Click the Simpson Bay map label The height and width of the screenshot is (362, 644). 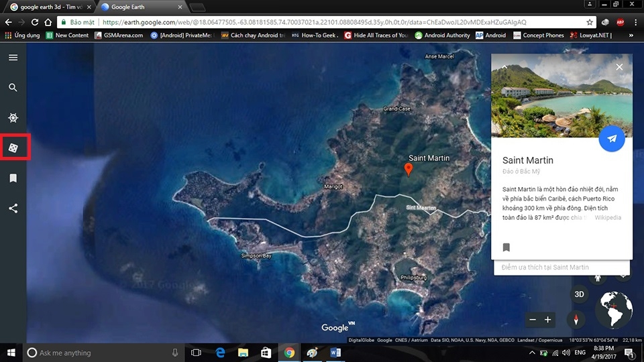(x=256, y=255)
